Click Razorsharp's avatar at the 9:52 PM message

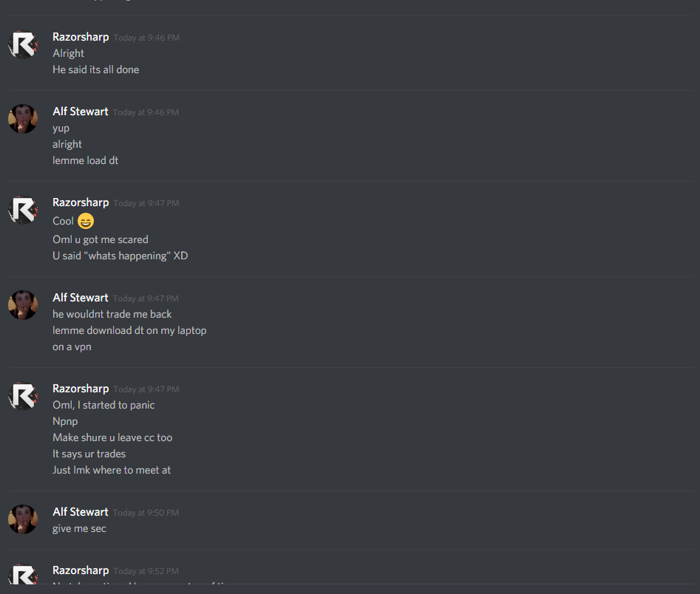pyautogui.click(x=23, y=574)
